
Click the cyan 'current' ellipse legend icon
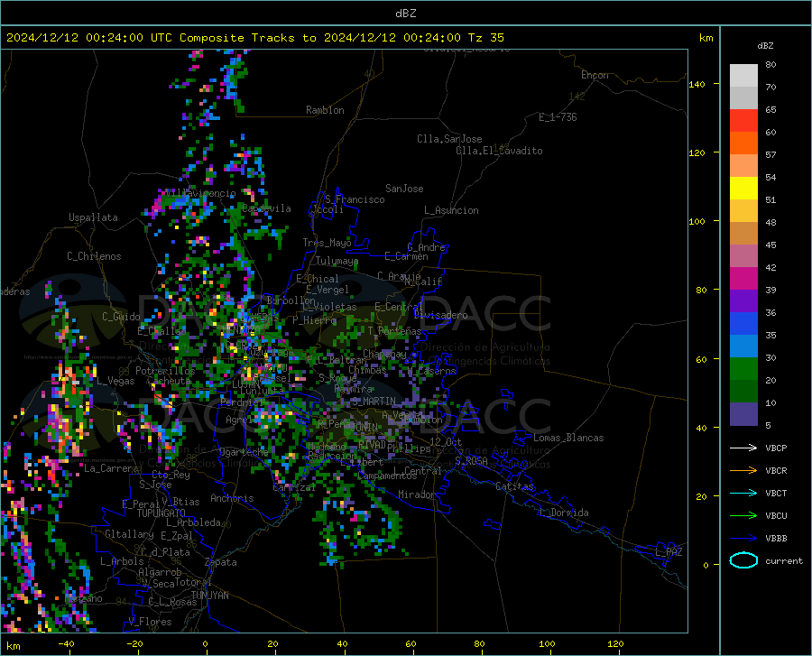pyautogui.click(x=743, y=560)
